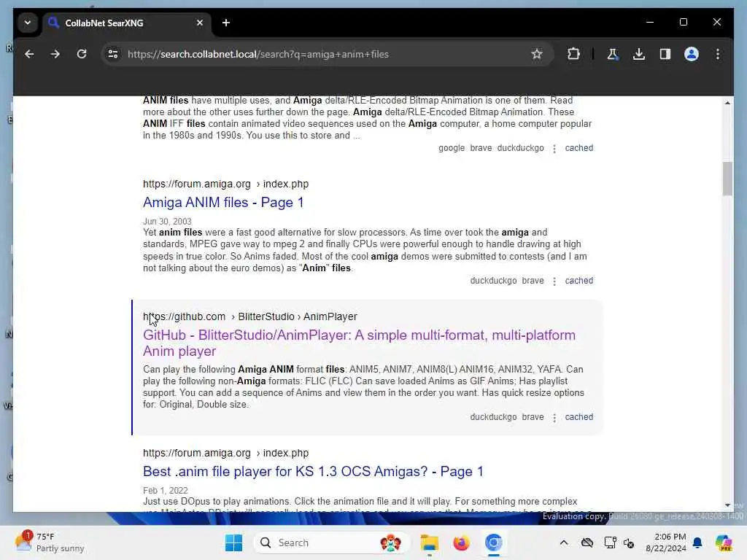Open the weather widget showing 75°F
The image size is (747, 560).
pyautogui.click(x=50, y=542)
